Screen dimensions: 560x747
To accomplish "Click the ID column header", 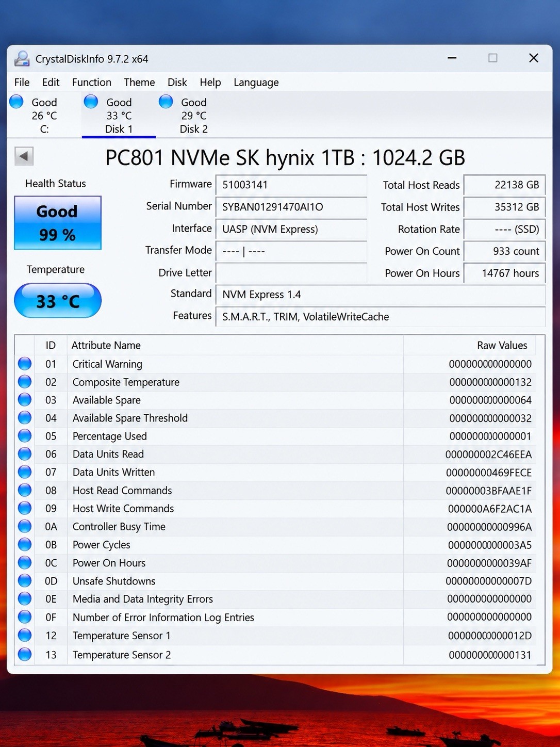I will tap(51, 345).
